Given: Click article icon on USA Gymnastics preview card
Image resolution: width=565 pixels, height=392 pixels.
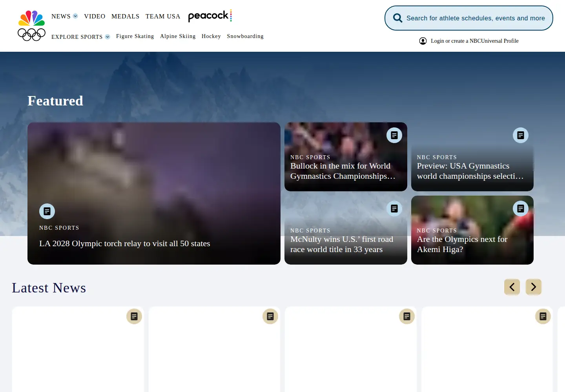Looking at the screenshot, I should coord(521,135).
